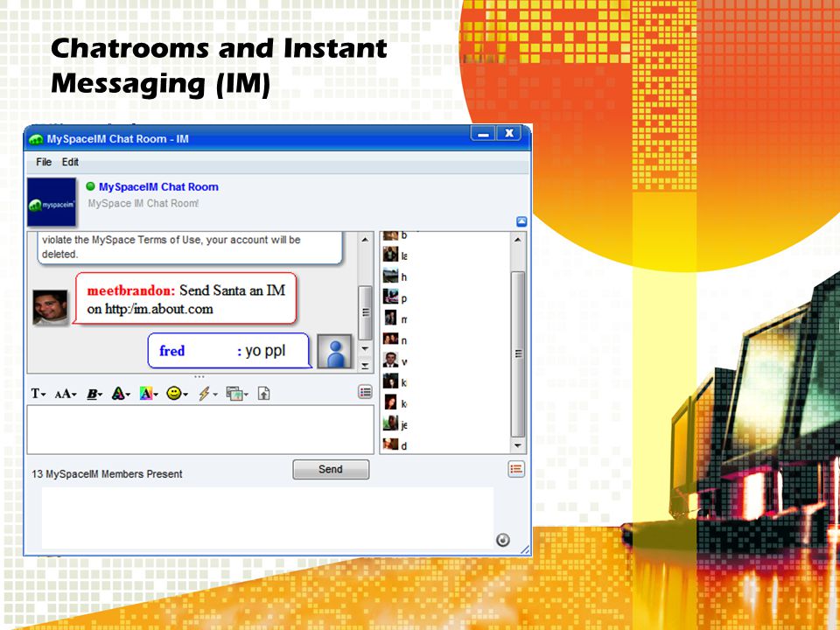Open the font size AA dropdown

coord(66,394)
